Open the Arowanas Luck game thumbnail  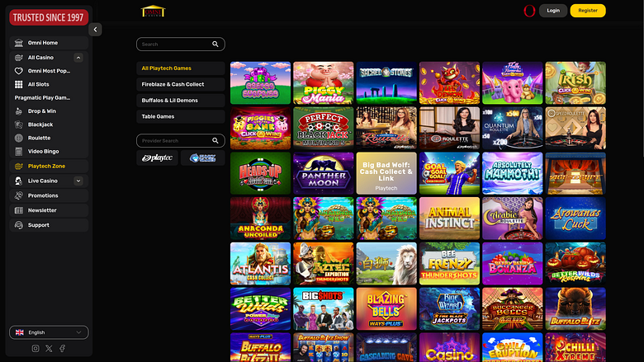[575, 219]
